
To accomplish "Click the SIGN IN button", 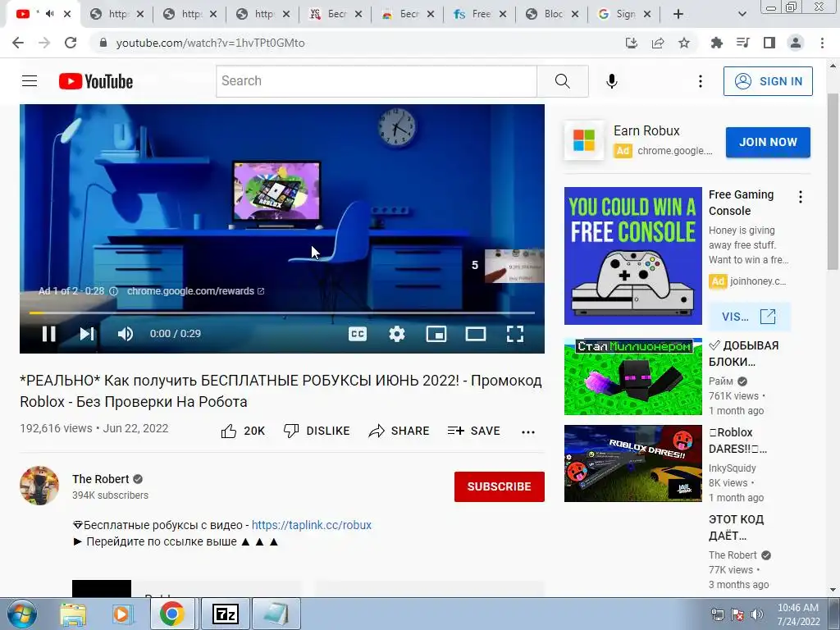I will (768, 81).
